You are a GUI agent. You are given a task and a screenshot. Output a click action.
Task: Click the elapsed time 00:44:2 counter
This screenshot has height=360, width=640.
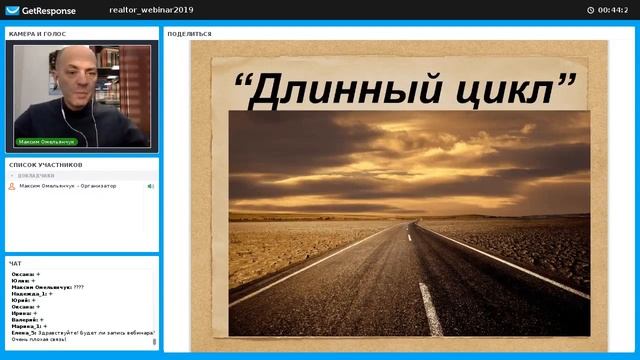coord(613,10)
